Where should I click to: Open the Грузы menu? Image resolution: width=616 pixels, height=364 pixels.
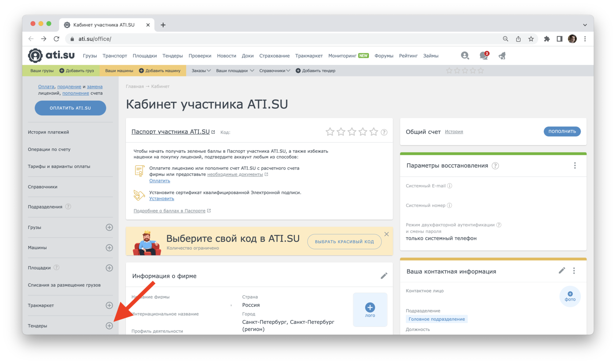[90, 56]
